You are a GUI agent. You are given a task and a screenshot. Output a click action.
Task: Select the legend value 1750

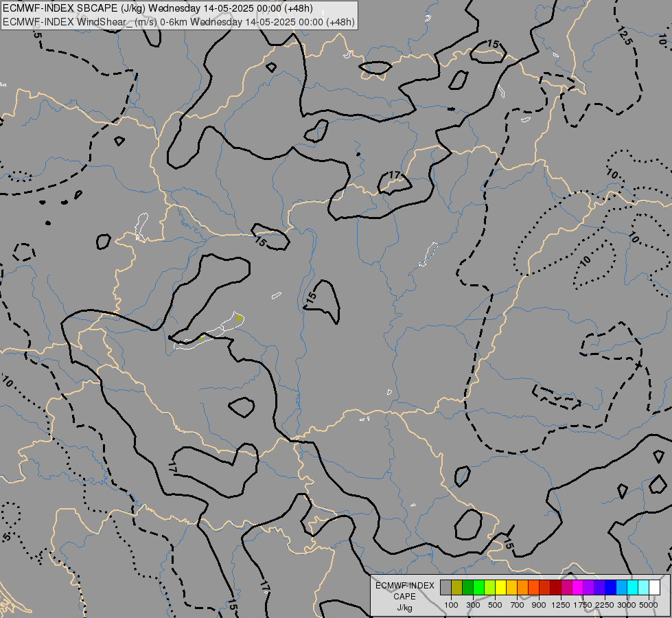pyautogui.click(x=583, y=605)
